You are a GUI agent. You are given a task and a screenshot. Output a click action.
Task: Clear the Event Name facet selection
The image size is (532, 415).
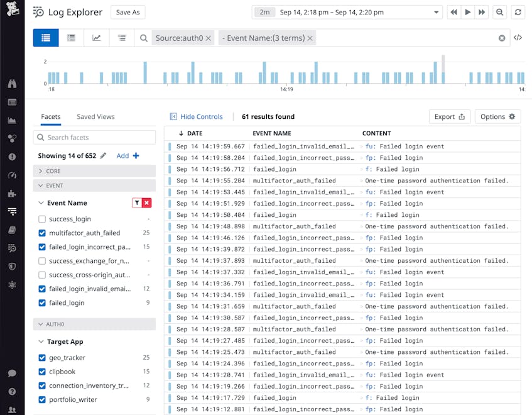tap(146, 202)
